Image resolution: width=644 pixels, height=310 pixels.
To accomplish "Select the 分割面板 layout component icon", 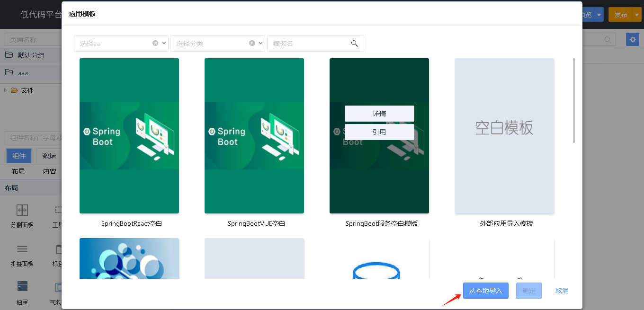I will 22,210.
